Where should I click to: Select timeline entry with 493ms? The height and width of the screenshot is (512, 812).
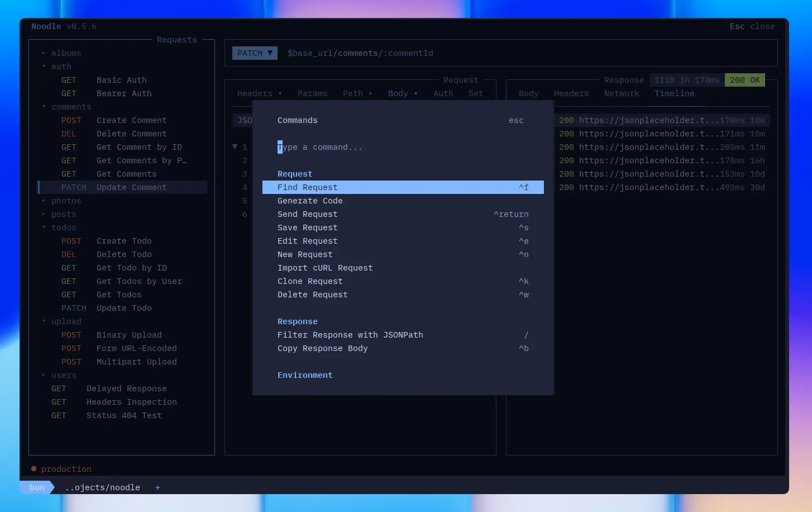coord(662,187)
